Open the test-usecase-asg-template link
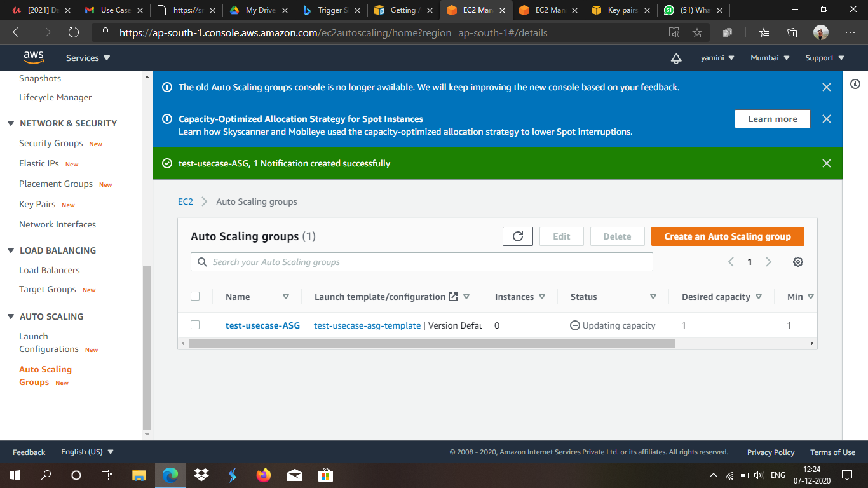868x488 pixels. pos(367,325)
